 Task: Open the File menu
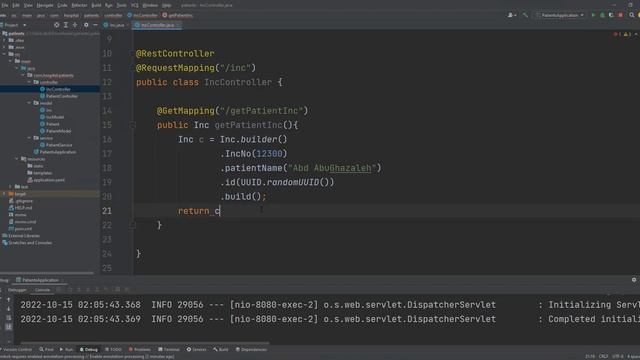(4, 5)
